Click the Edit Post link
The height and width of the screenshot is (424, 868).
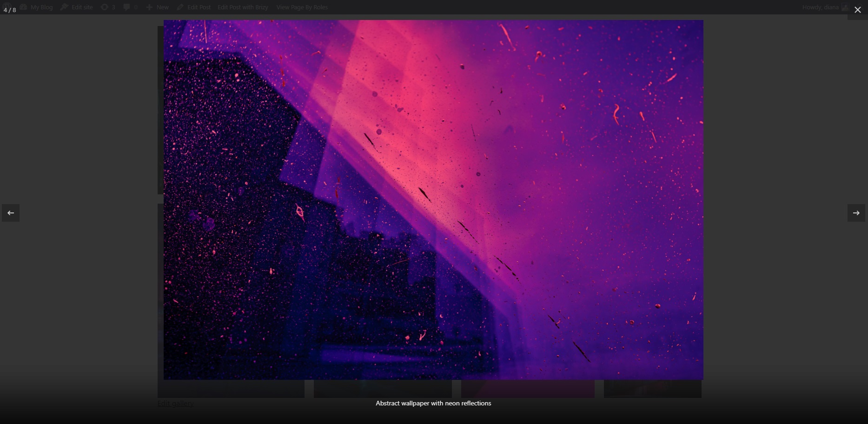(x=199, y=7)
